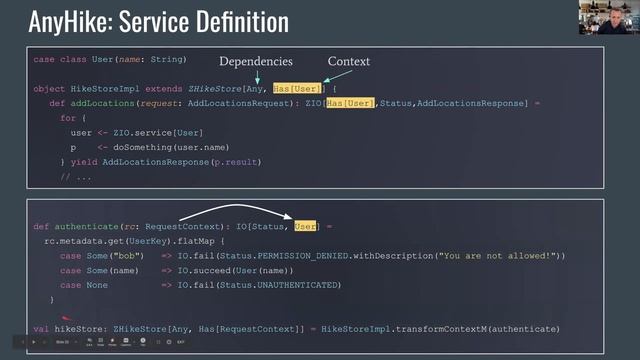Click the 'AnyHike: Service Definition' slide title
Viewport: 640px width, 360px height.
(x=158, y=21)
